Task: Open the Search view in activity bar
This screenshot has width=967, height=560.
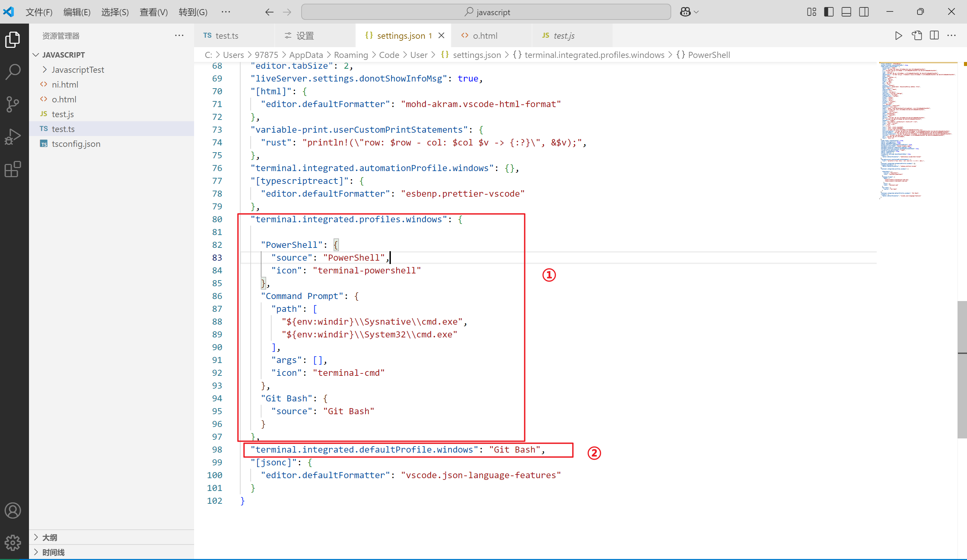Action: 13,72
